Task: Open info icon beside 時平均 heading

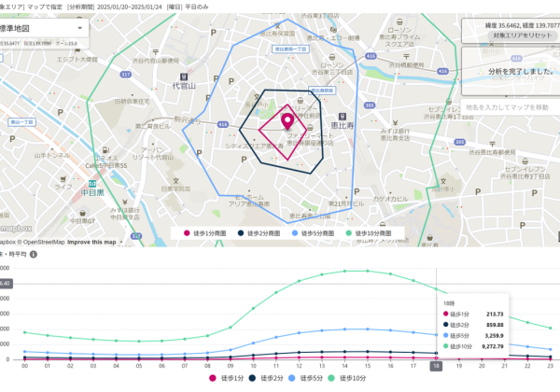Action: pyautogui.click(x=34, y=254)
